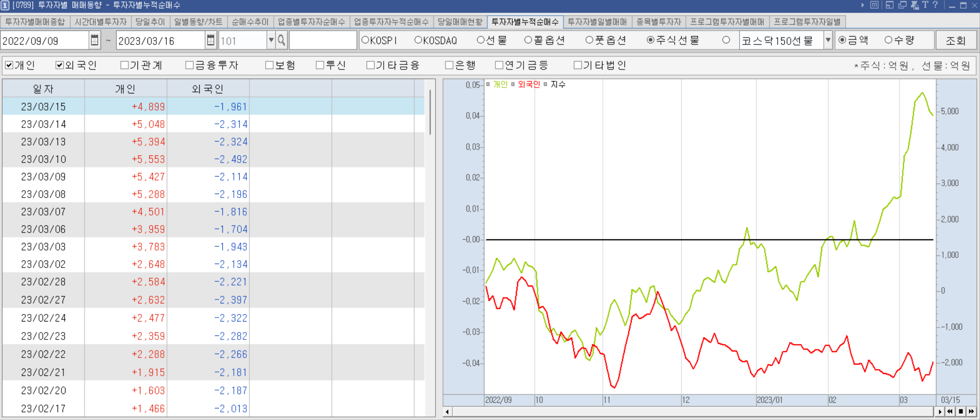Switch to the 업종투자자누적순매수 tab
This screenshot has height=420, width=980.
tap(392, 22)
